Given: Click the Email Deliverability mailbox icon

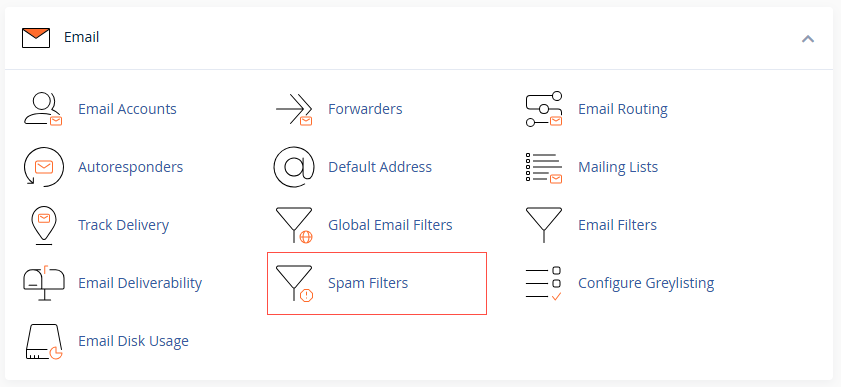Looking at the screenshot, I should [x=44, y=283].
